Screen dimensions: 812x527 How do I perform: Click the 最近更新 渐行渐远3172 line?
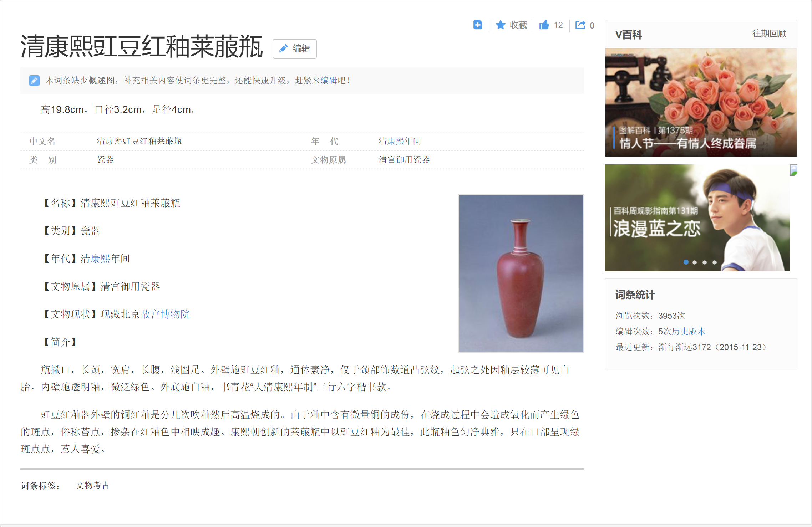pos(691,347)
